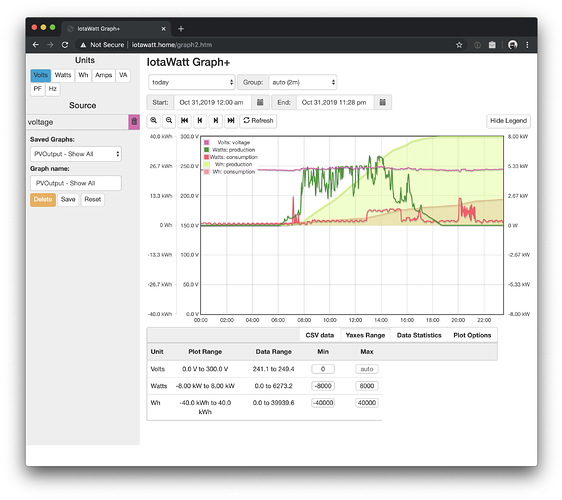Switch to the Data Statistics tab

(419, 335)
